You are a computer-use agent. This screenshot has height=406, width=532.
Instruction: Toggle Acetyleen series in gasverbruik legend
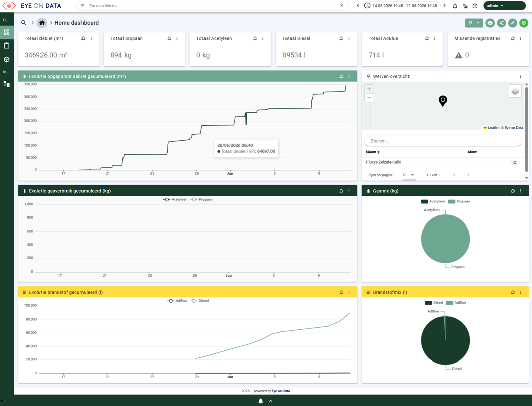coord(176,199)
